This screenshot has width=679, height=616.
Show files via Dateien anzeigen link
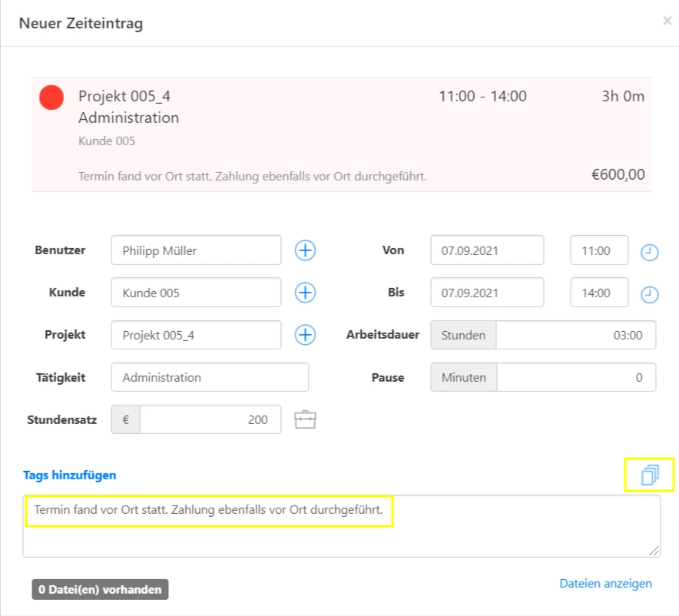[605, 583]
